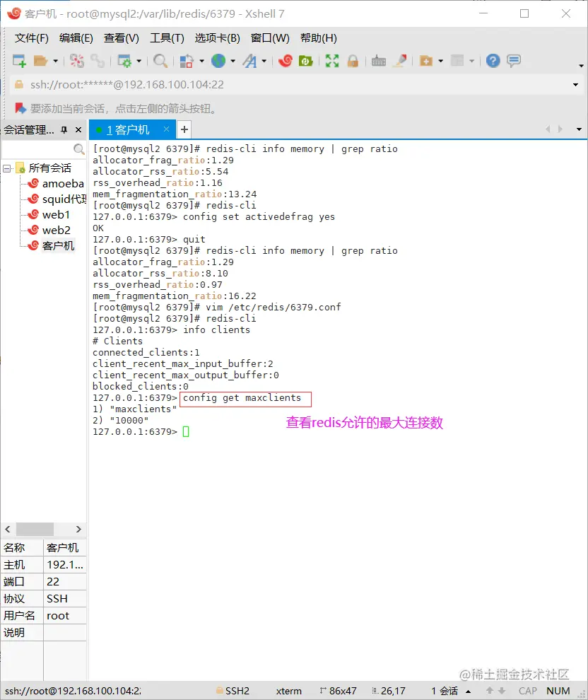Screen dimensions: 588x700
Task: Expand the address bar history dropdown
Action: pos(575,85)
